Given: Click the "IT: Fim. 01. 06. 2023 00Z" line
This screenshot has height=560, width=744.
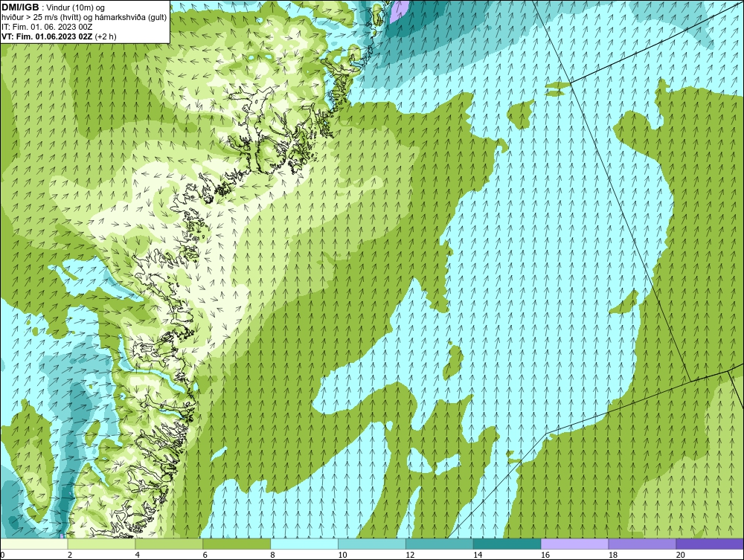Looking at the screenshot, I should coord(46,27).
